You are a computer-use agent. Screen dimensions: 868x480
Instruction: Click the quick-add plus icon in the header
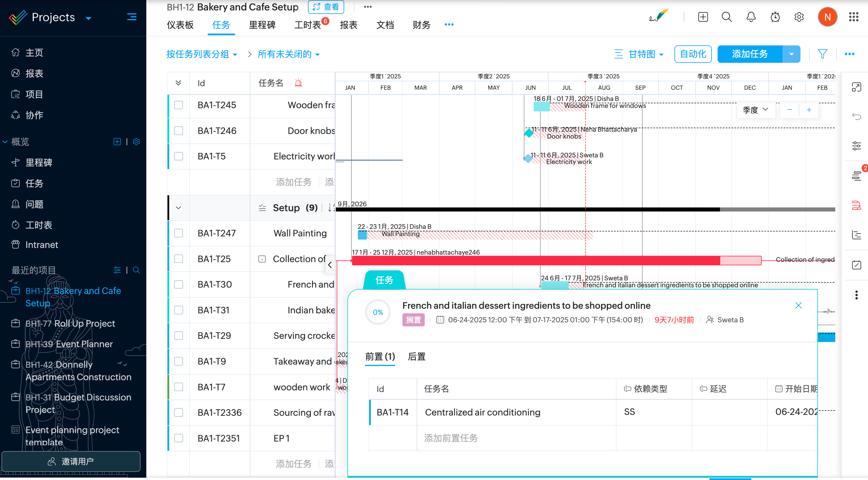(703, 17)
